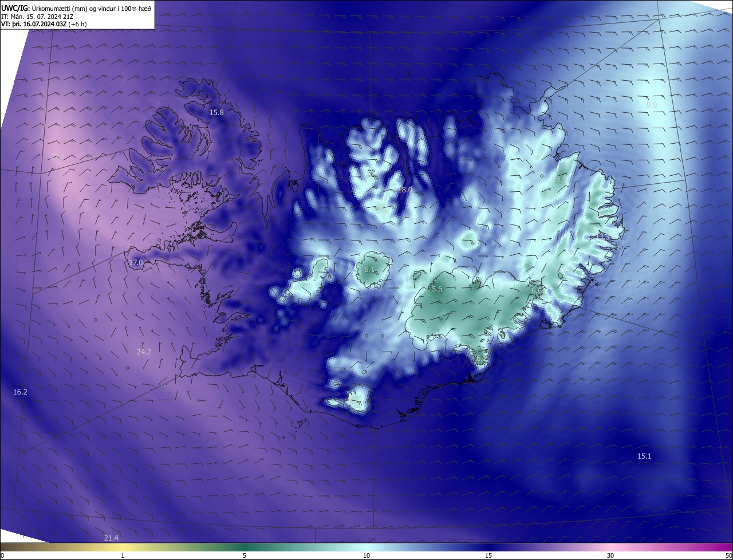Click the colorbar tick label 10
This screenshot has height=560, width=733.
click(x=366, y=556)
